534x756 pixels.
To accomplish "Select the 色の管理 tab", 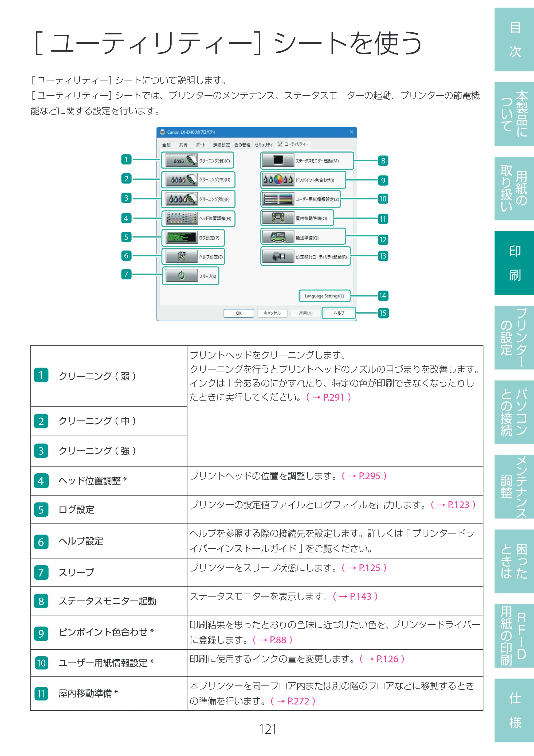I will click(x=242, y=145).
